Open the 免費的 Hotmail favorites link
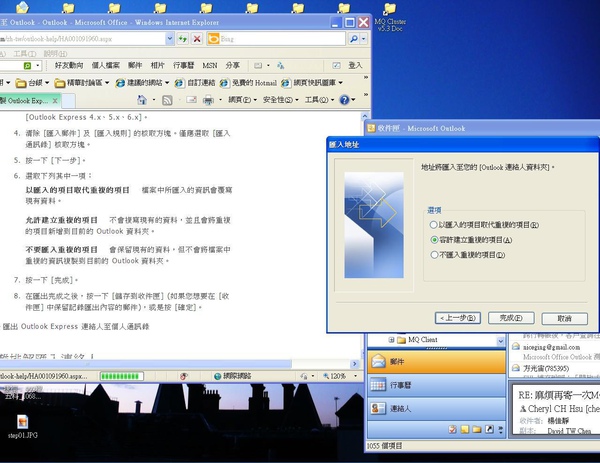600x463 pixels. pyautogui.click(x=248, y=83)
